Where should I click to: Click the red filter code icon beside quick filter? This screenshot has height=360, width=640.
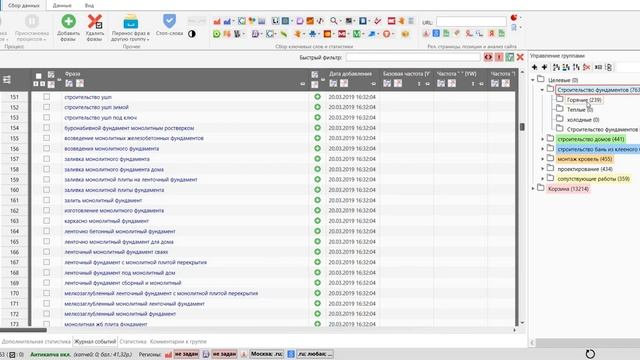click(x=488, y=57)
